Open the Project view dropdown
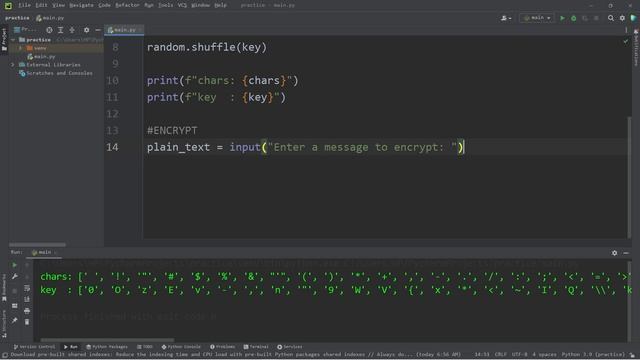This screenshot has width=640, height=360. pyautogui.click(x=25, y=30)
